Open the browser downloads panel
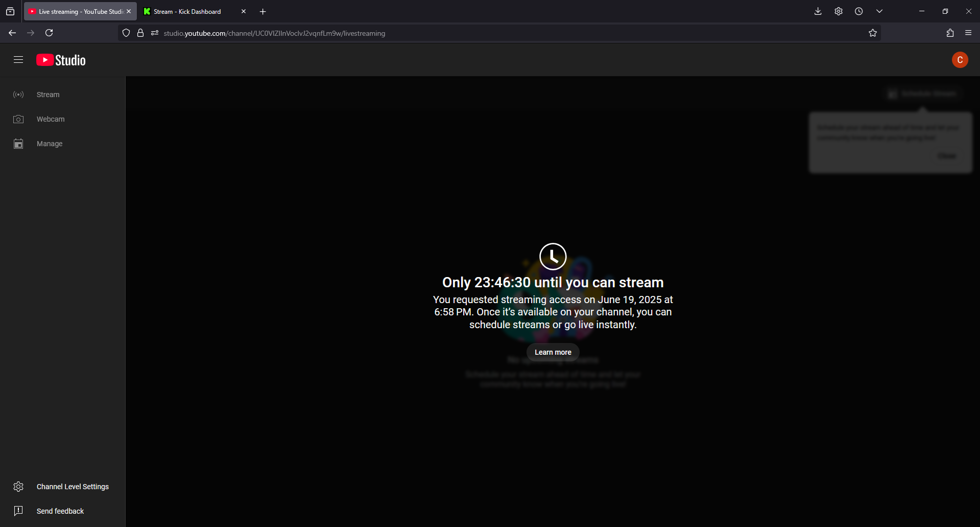Image resolution: width=980 pixels, height=527 pixels. coord(818,11)
